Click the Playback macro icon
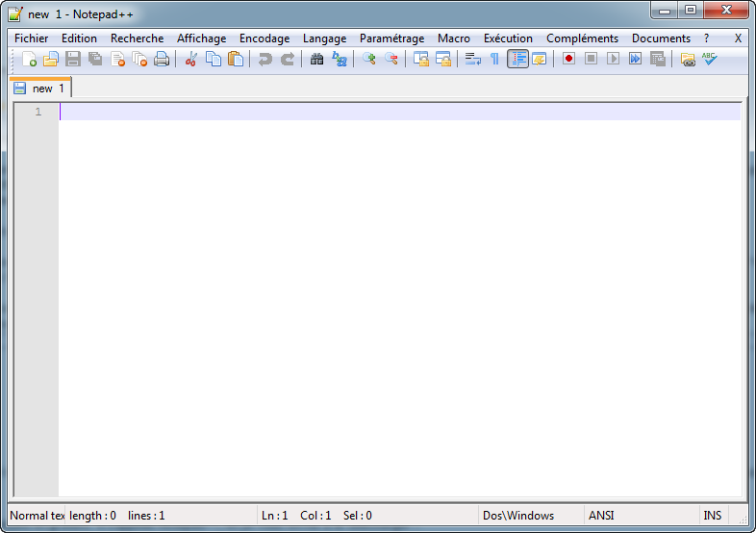 (614, 59)
